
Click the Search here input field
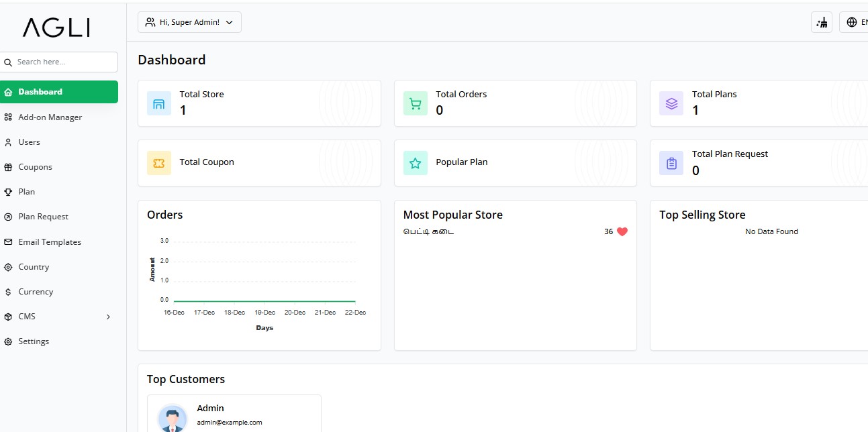click(64, 62)
